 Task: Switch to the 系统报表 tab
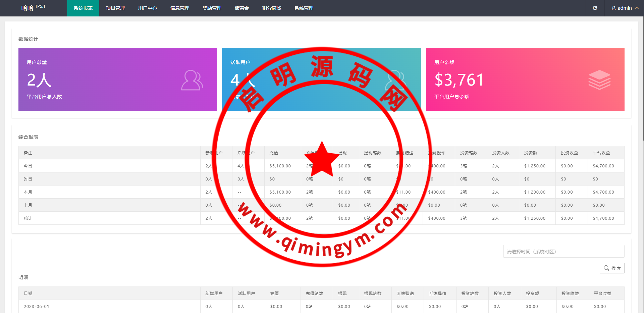(x=83, y=8)
